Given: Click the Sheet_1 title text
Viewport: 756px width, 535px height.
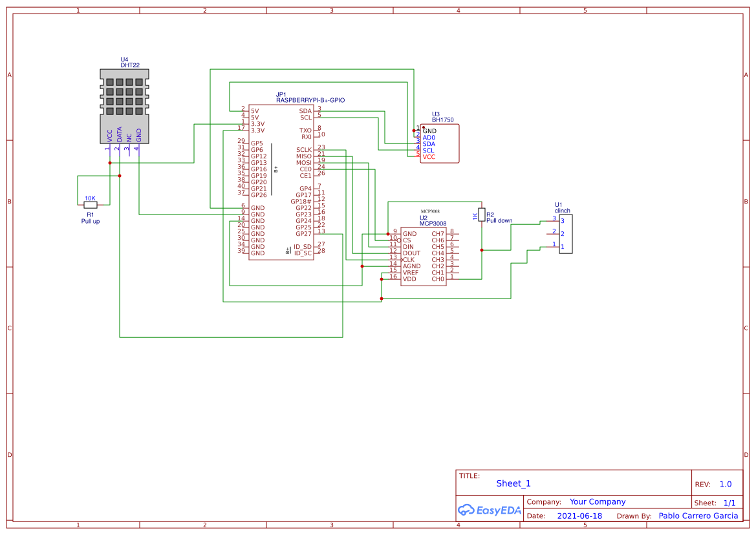Looking at the screenshot, I should (512, 483).
